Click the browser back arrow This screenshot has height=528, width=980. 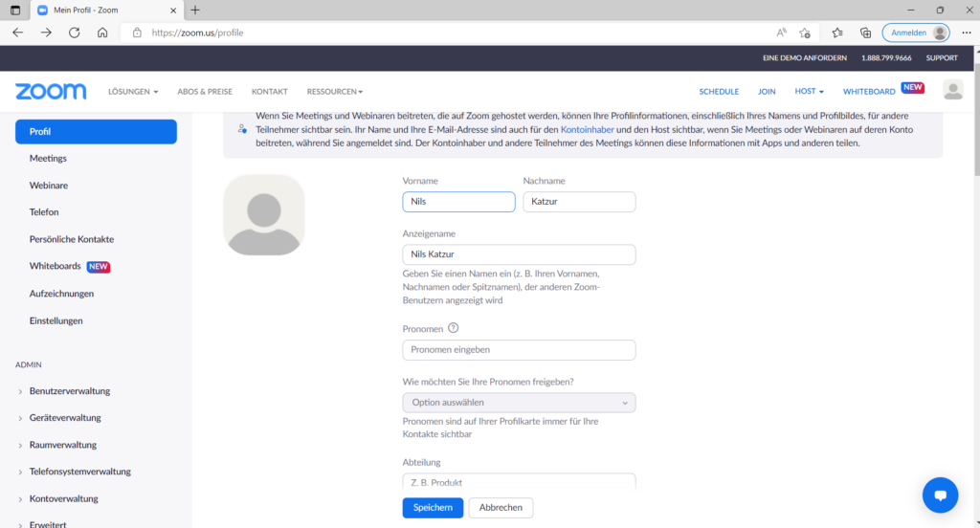click(x=17, y=33)
